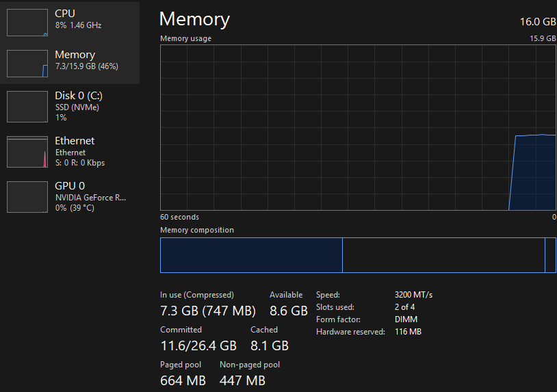This screenshot has height=392, width=557.
Task: Click the Disk 0 mini graph thumbnail
Action: point(27,106)
